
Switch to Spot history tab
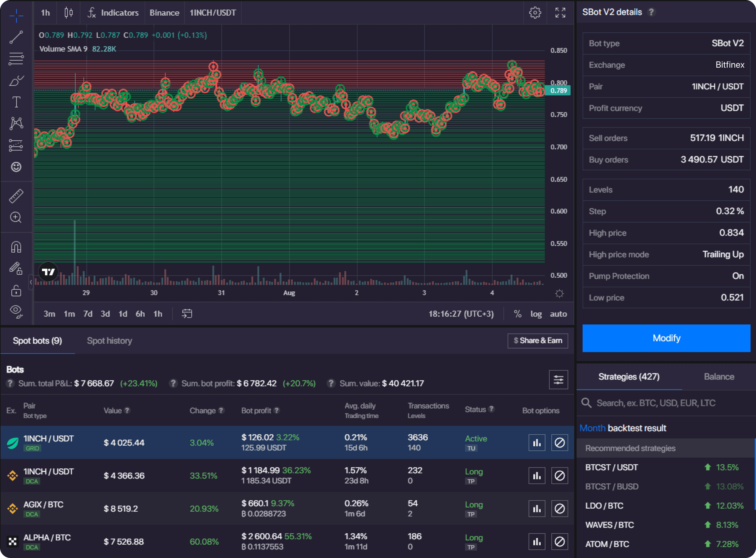click(x=109, y=340)
